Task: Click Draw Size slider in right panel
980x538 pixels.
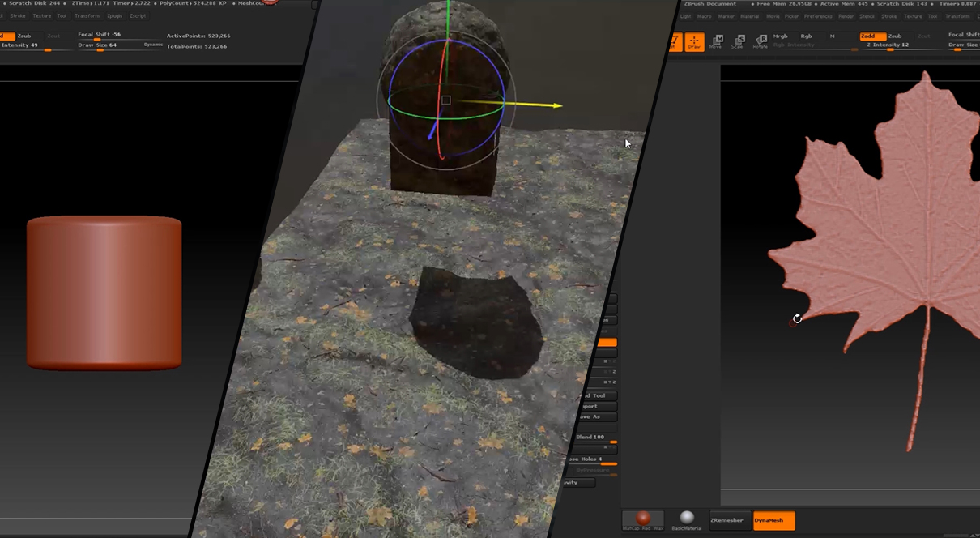Action: 964,45
